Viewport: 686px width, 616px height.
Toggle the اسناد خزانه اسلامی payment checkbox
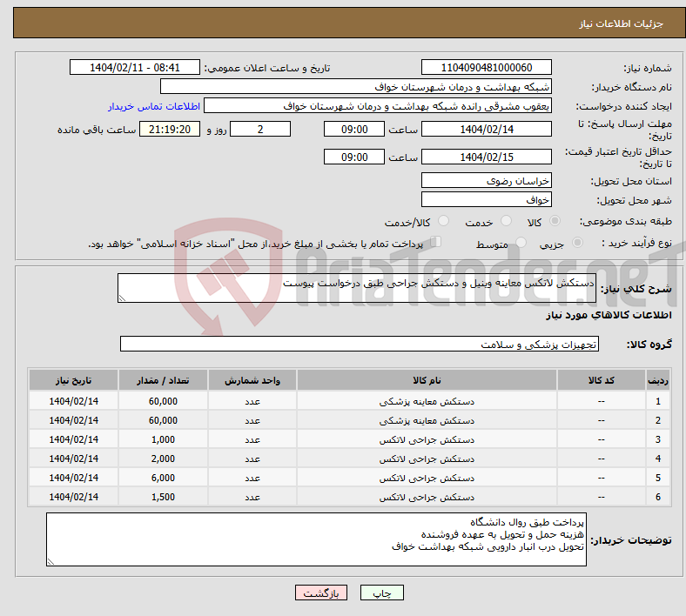point(436,242)
